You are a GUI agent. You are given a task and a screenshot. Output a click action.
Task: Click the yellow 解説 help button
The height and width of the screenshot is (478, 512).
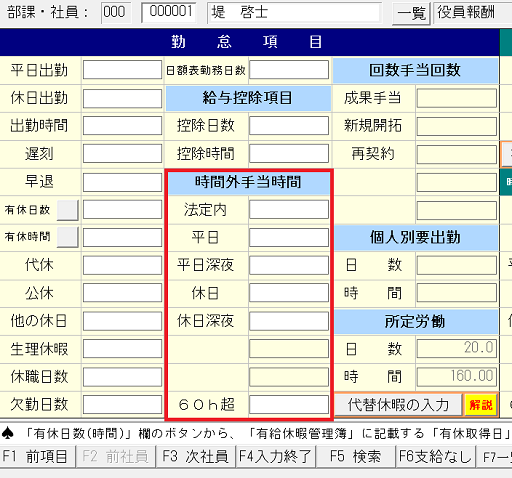tap(481, 405)
